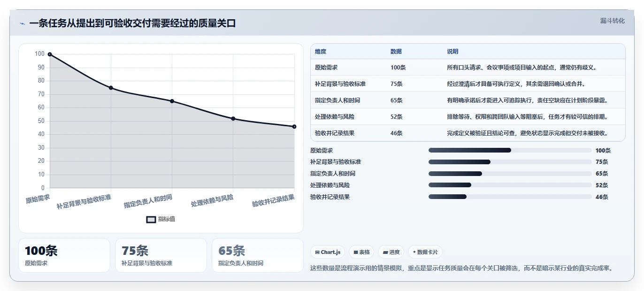Open the 100条 原始需求 data card
Viewport: 644px width, 291px height.
64,255
